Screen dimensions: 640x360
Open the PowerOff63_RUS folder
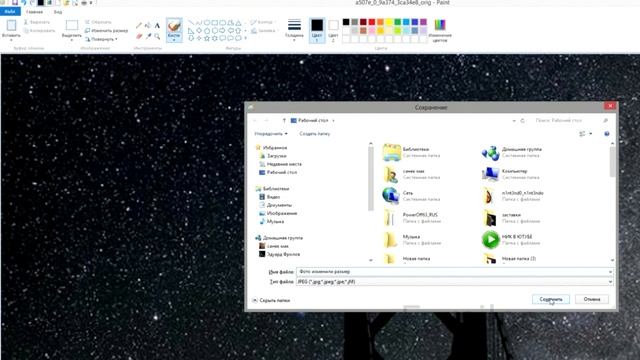click(x=411, y=218)
